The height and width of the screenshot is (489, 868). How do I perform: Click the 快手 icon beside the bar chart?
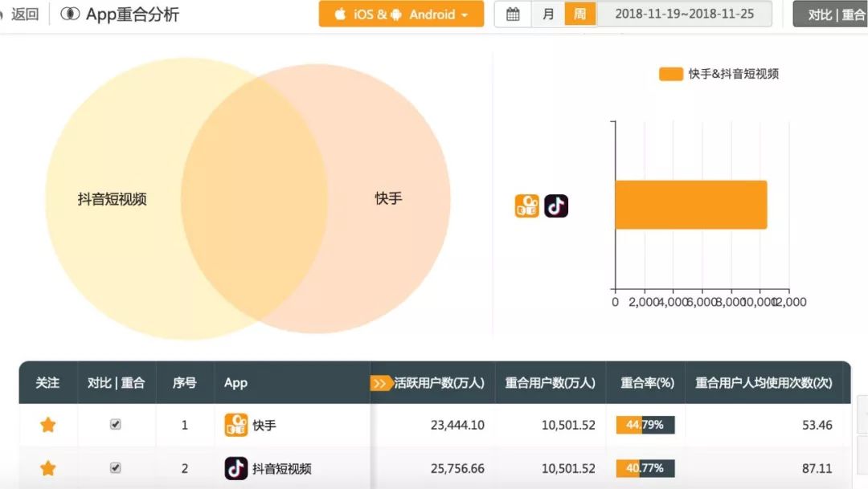pos(527,206)
